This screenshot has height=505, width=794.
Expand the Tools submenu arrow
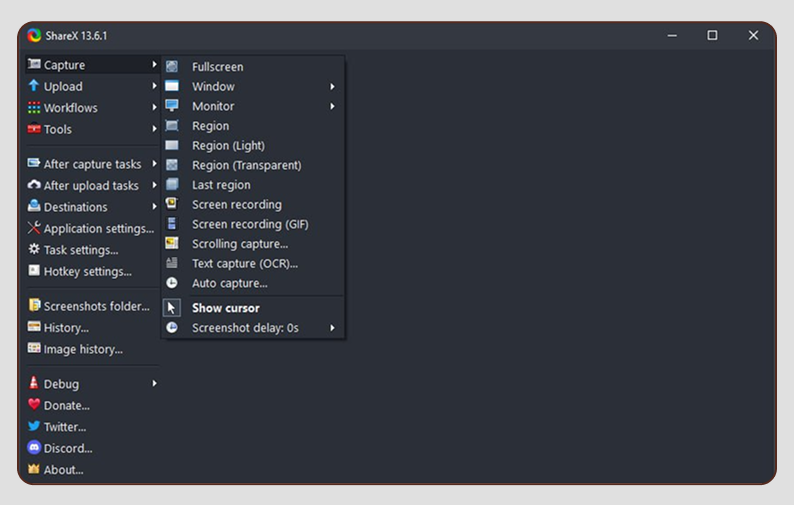(x=154, y=129)
